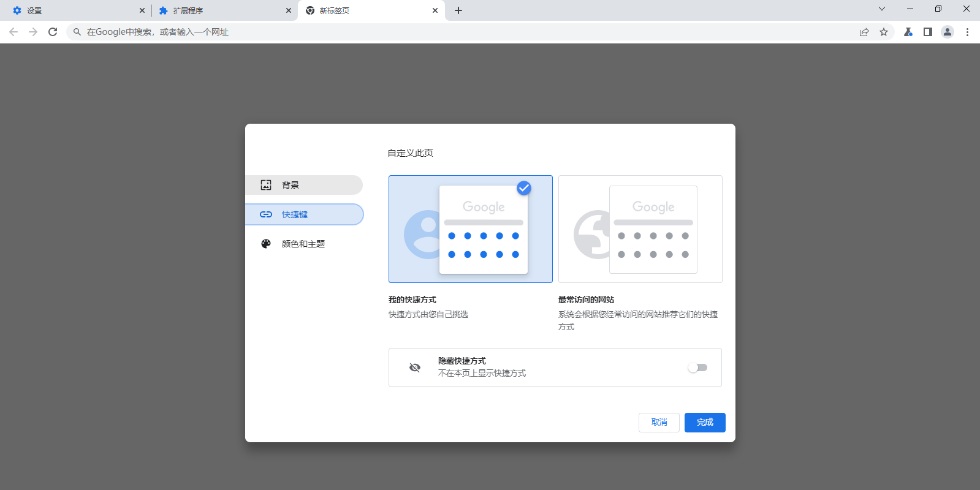Click the 最常访问的网站 label text
This screenshot has height=490, width=980.
[x=587, y=300]
